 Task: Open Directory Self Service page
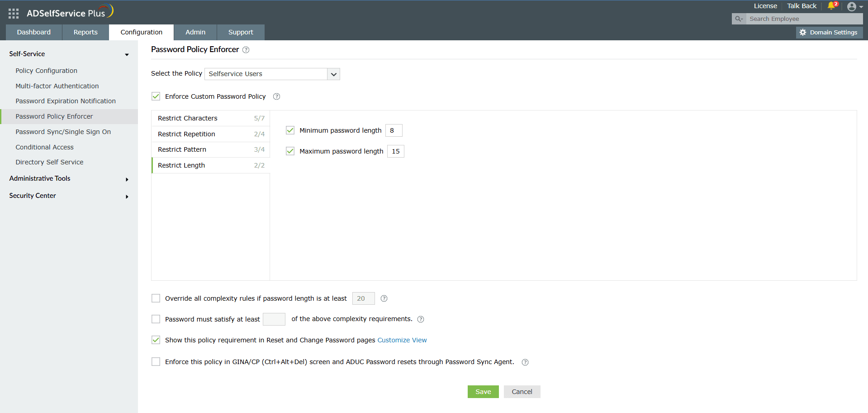coord(49,162)
